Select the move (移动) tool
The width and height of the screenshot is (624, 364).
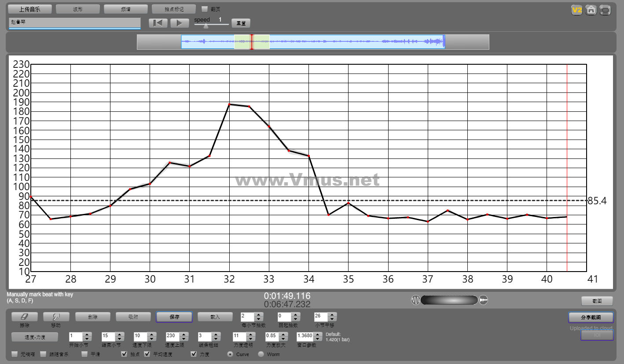[x=56, y=316]
